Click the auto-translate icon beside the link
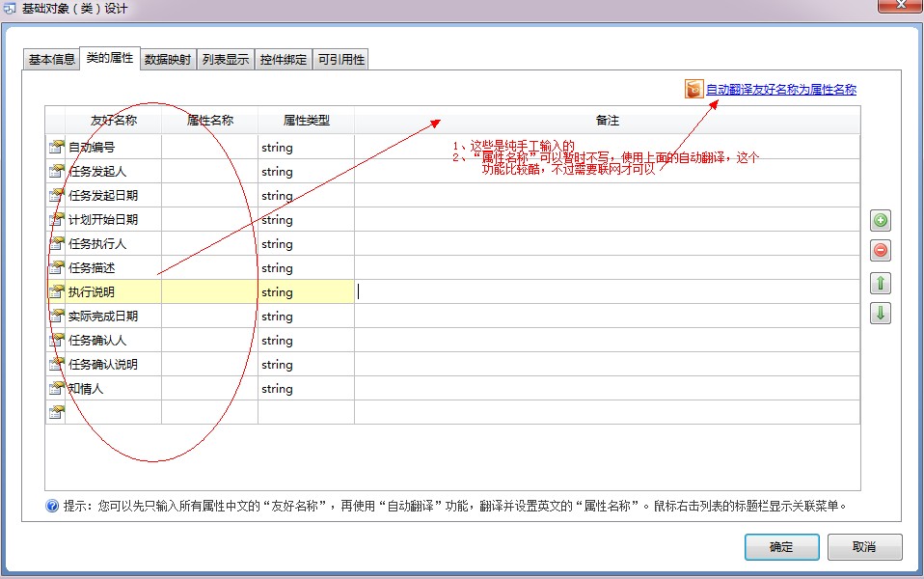Viewport: 924px width, 579px height. point(693,89)
